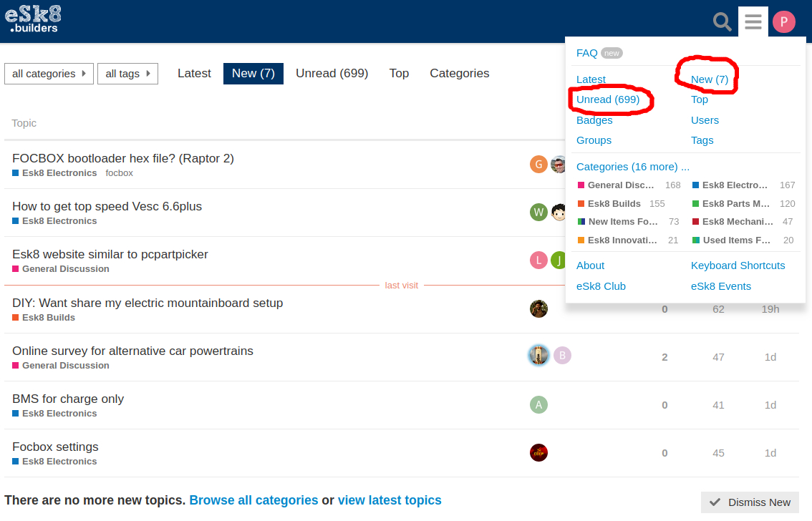Click view count 45 on Focbox settings

[x=718, y=453]
